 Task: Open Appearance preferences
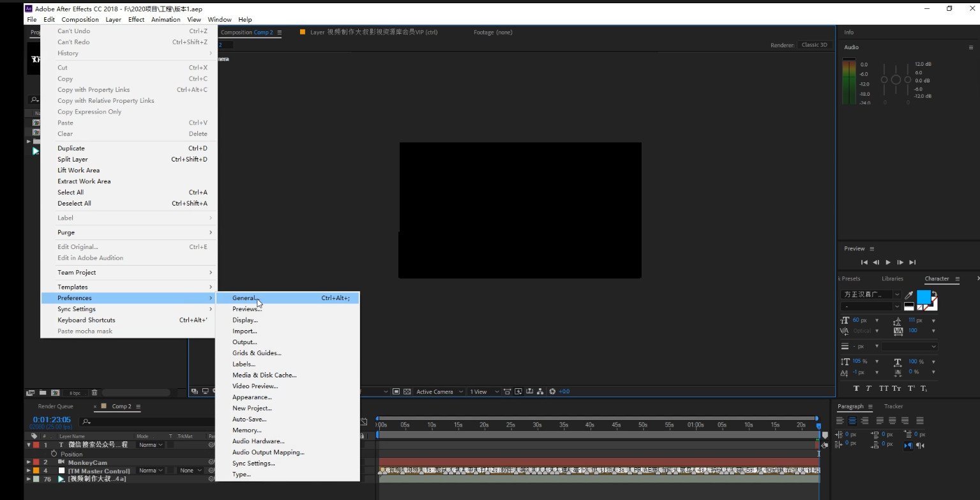click(287, 397)
